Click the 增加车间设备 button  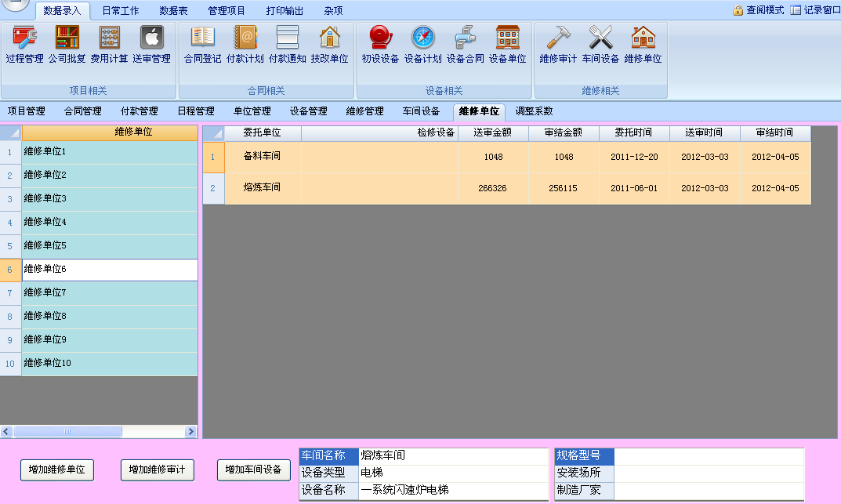(x=253, y=470)
